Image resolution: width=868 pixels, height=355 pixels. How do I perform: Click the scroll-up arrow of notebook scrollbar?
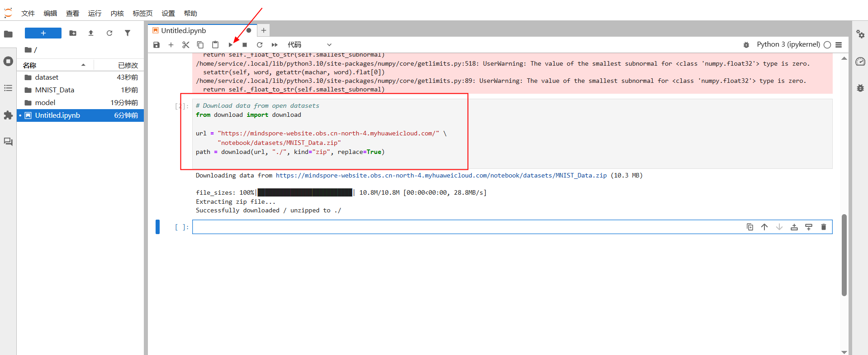pos(844,58)
